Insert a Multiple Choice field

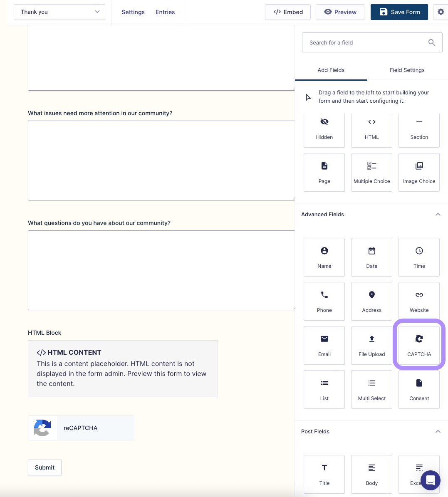point(371,172)
